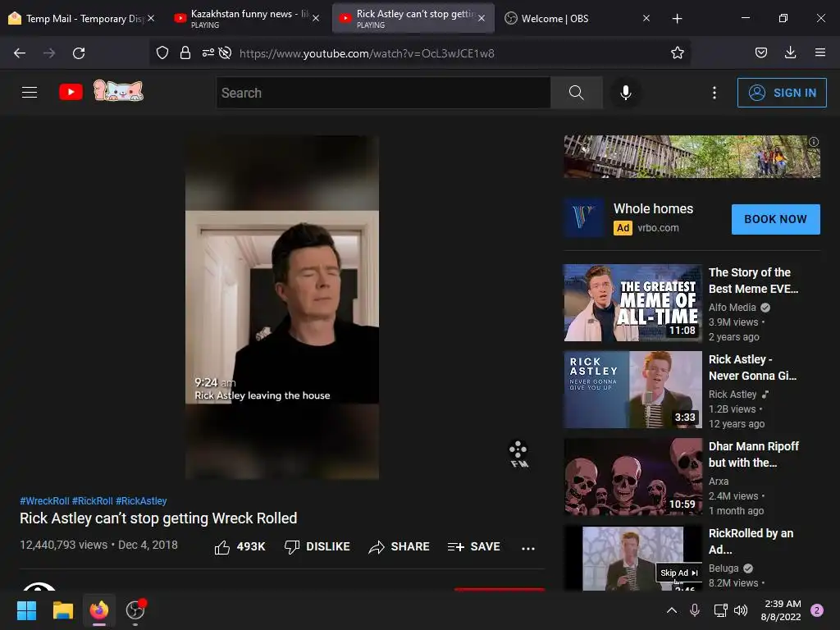Click the Alfo Media channel name
Screen dimensions: 840x630
(732, 308)
